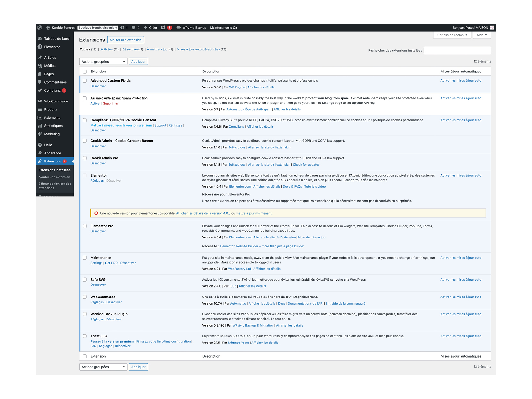Open the Kaleido Sonores site home icon
The height and width of the screenshot is (399, 532).
pyautogui.click(x=48, y=28)
